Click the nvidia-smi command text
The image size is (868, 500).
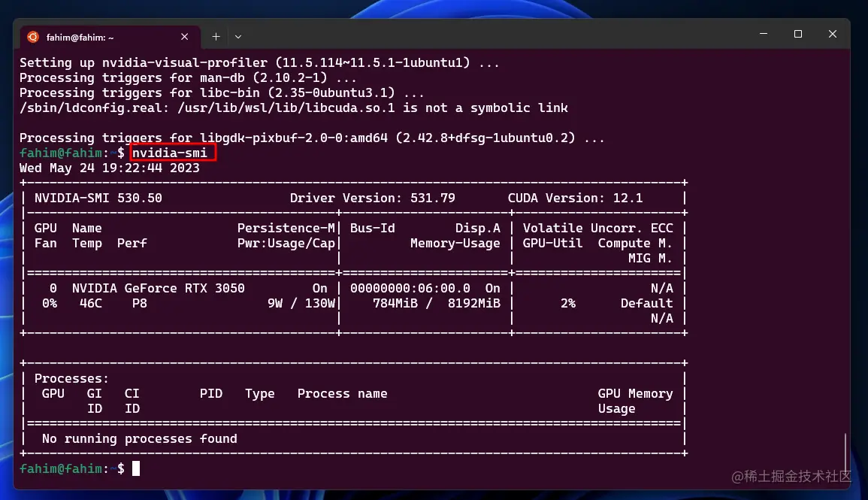pos(169,153)
